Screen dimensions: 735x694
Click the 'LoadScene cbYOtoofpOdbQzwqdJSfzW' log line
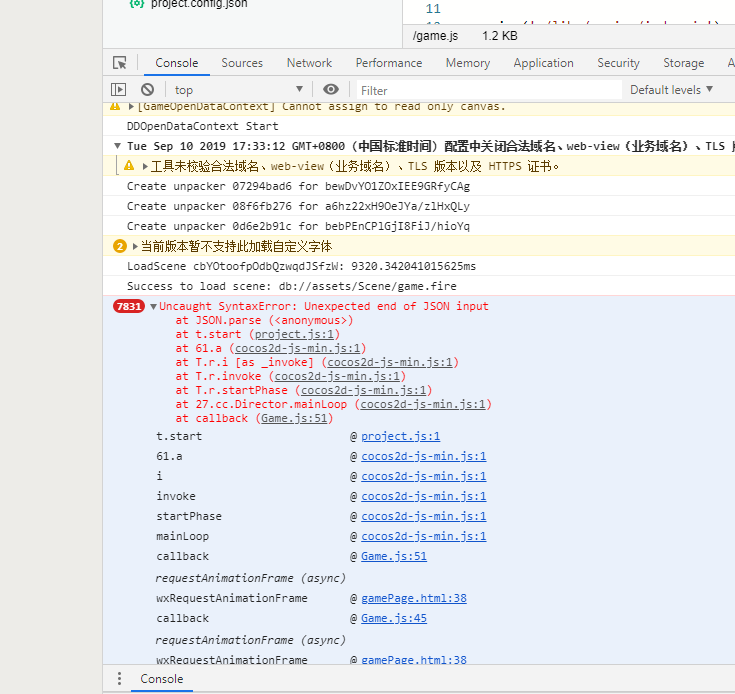tap(301, 266)
